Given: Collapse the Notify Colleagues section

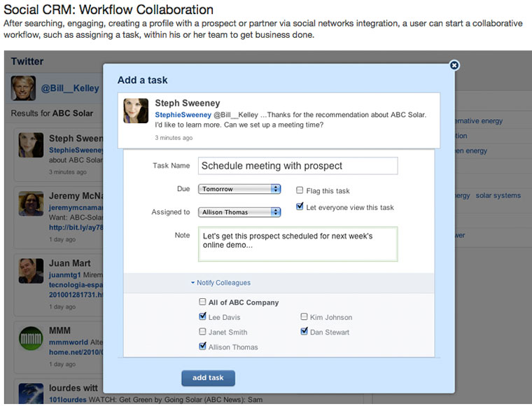Looking at the screenshot, I should tap(221, 283).
